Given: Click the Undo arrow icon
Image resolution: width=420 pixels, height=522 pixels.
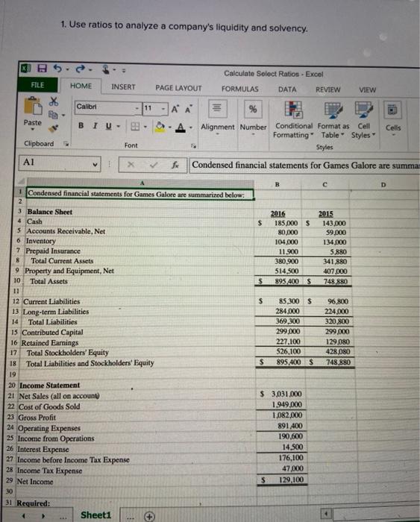Looking at the screenshot, I should pos(58,69).
